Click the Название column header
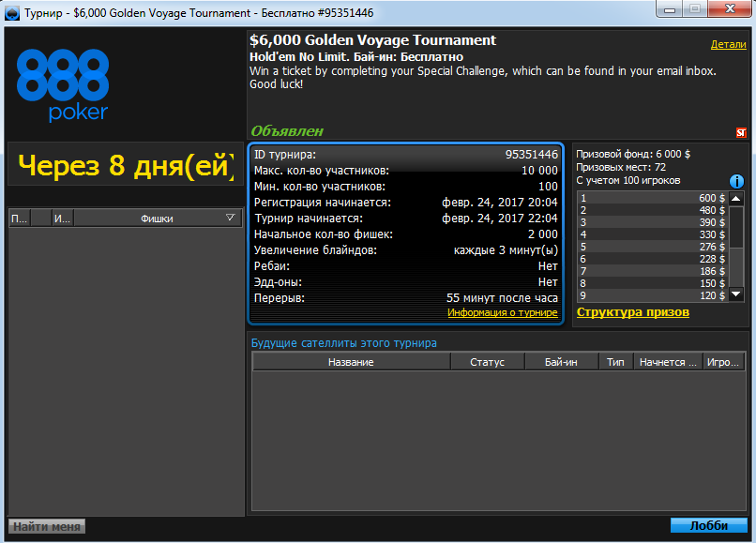The height and width of the screenshot is (543, 756). [351, 362]
